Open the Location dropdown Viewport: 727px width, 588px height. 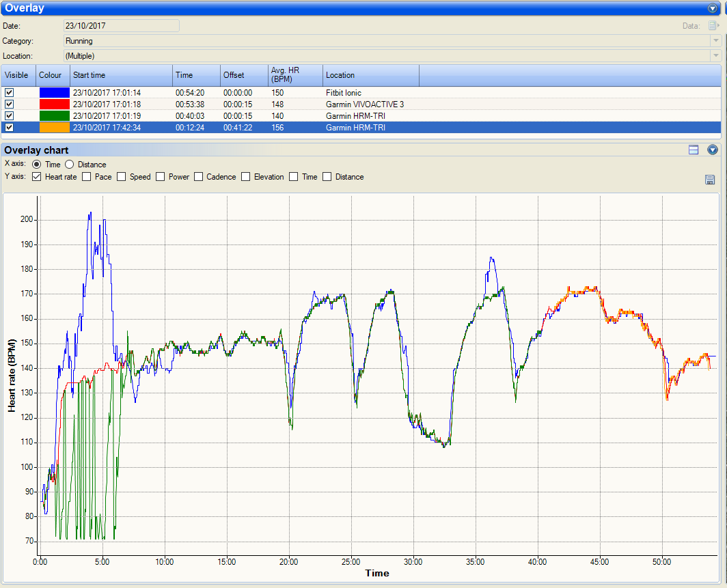coord(715,56)
